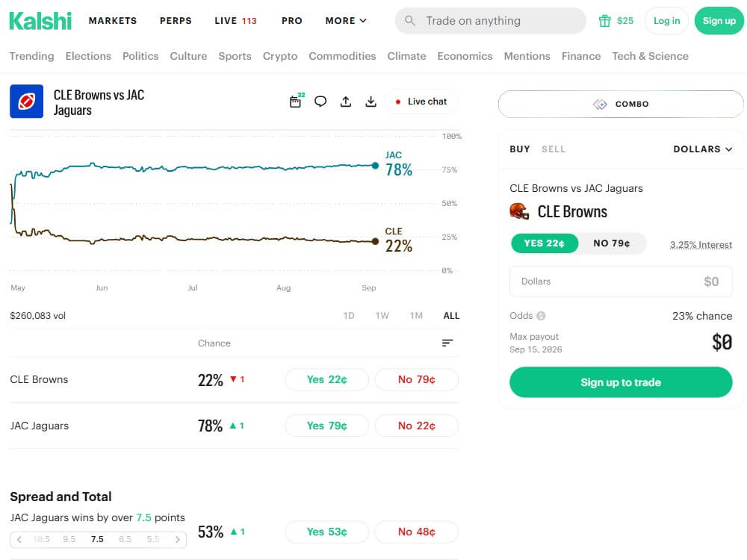Click the JAC chart endpoint dot

pyautogui.click(x=375, y=166)
